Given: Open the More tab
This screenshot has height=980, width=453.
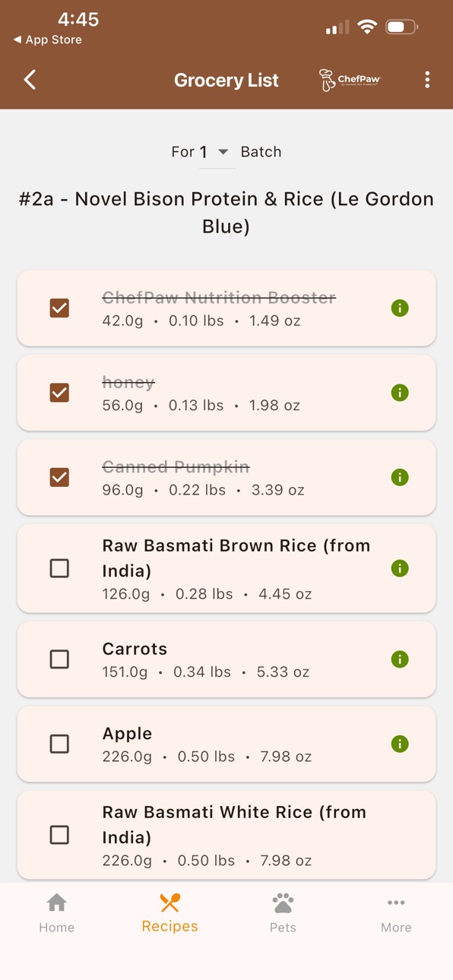Looking at the screenshot, I should (396, 912).
